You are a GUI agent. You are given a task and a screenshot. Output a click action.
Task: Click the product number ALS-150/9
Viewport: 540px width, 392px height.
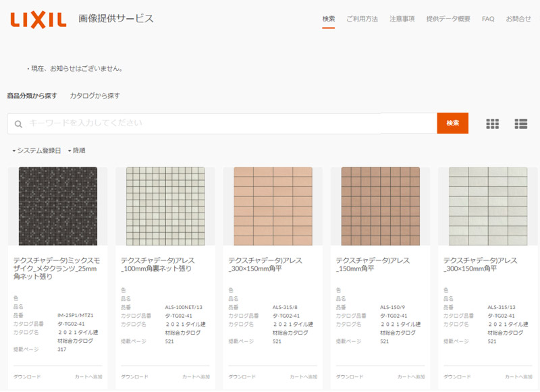click(392, 308)
